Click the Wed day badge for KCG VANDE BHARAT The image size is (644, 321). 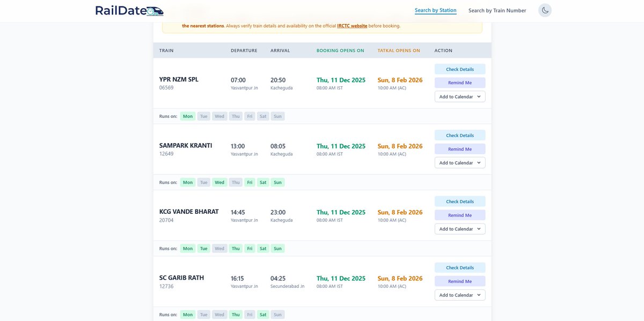click(x=219, y=249)
